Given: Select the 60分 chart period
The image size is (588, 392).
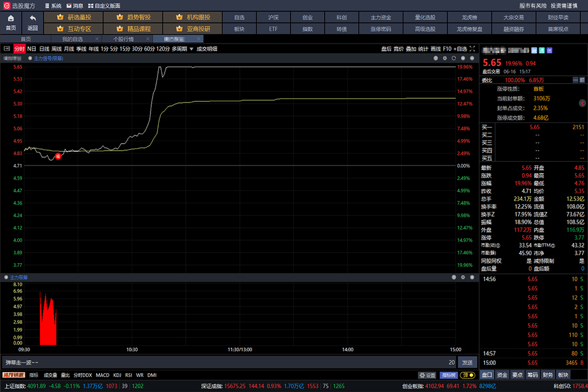Looking at the screenshot, I should 149,49.
